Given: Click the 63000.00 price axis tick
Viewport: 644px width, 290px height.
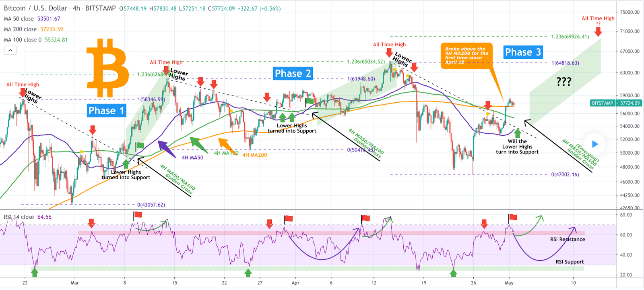Looking at the screenshot, I should [630, 73].
